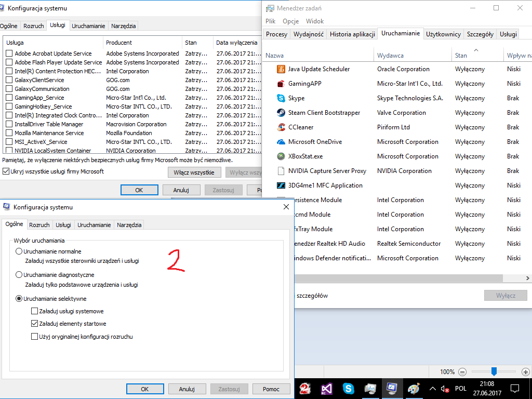
Task: Click the Usługa column header
Action: pos(53,43)
